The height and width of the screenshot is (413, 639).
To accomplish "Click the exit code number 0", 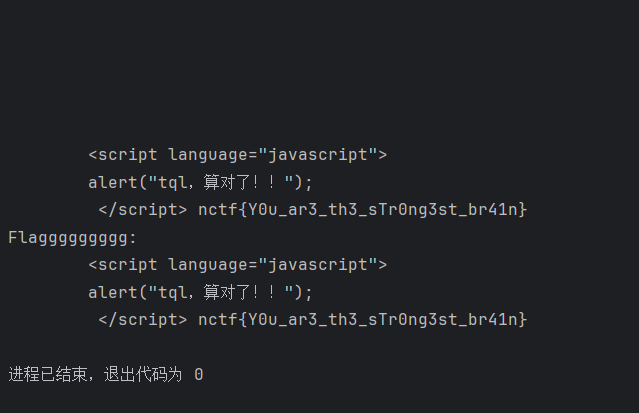I will [x=199, y=374].
